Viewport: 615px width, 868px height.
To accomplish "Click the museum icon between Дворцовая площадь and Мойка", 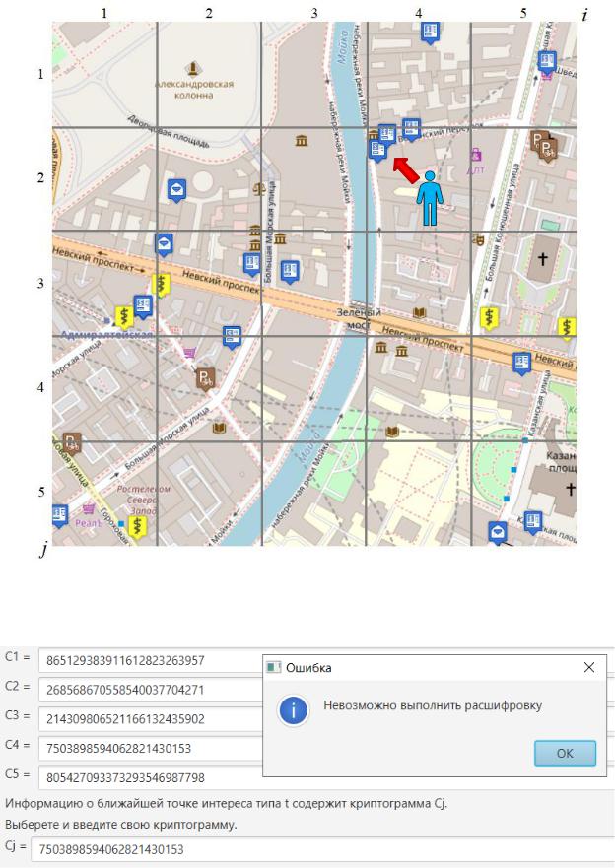I will tap(302, 141).
